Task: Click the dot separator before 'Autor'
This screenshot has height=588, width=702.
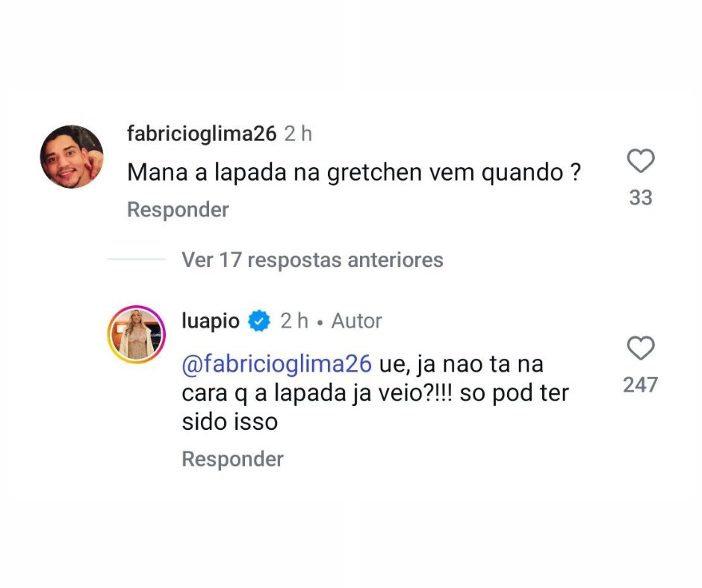Action: pyautogui.click(x=320, y=322)
